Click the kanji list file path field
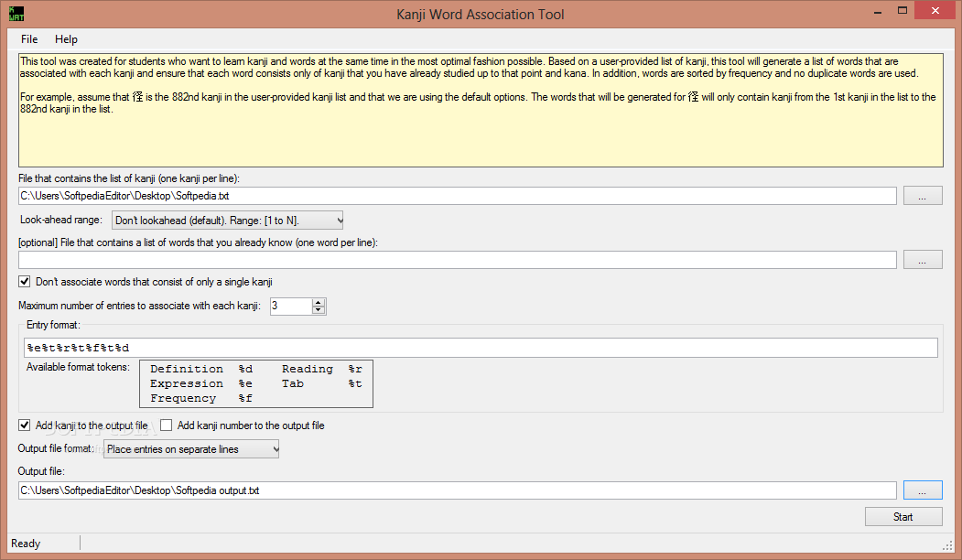This screenshot has height=560, width=962. 458,197
